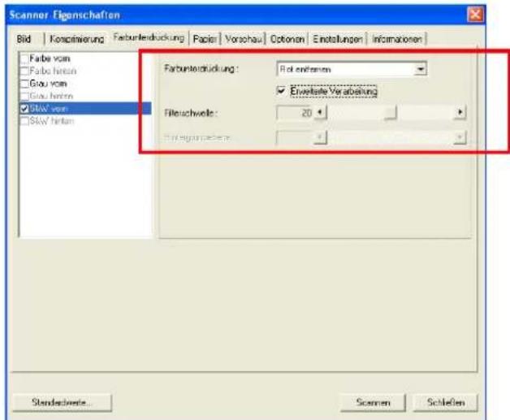Viewport: 510px width, 420px height.
Task: Switch to the Bild tab
Action: pyautogui.click(x=24, y=39)
